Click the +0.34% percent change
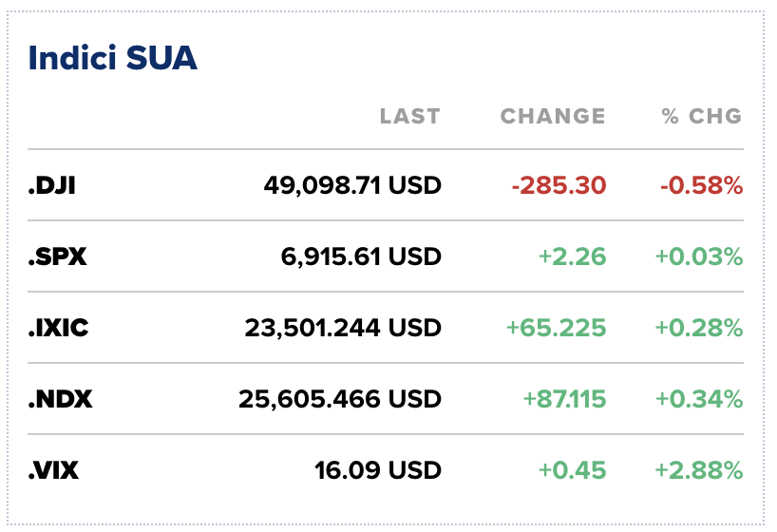777x532 pixels. [699, 399]
